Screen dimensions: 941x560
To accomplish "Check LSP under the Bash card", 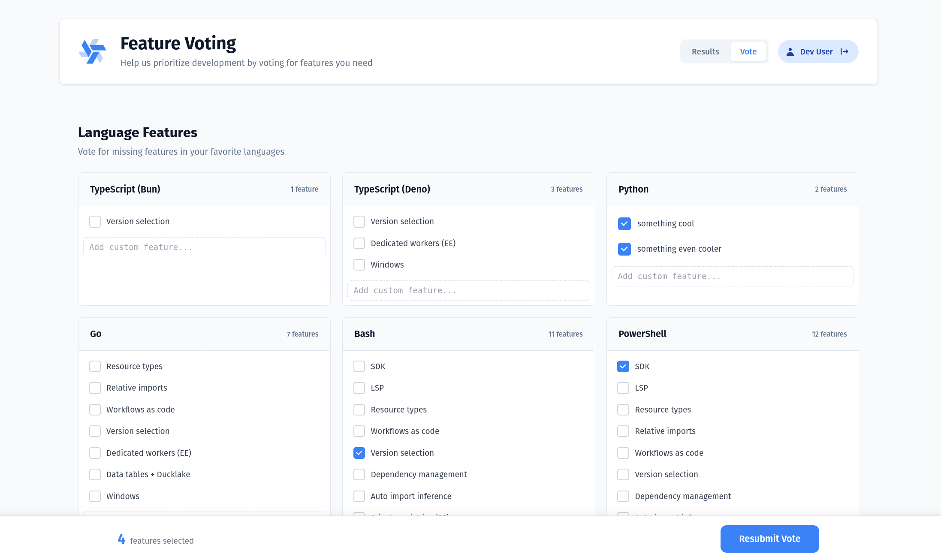I will point(359,388).
